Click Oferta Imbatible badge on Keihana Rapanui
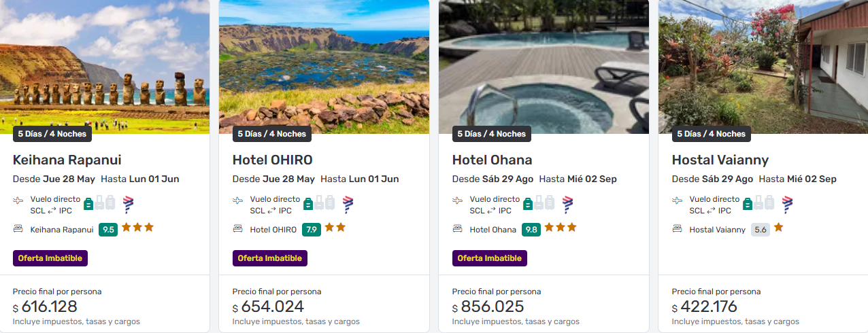The height and width of the screenshot is (333, 868). coord(50,258)
